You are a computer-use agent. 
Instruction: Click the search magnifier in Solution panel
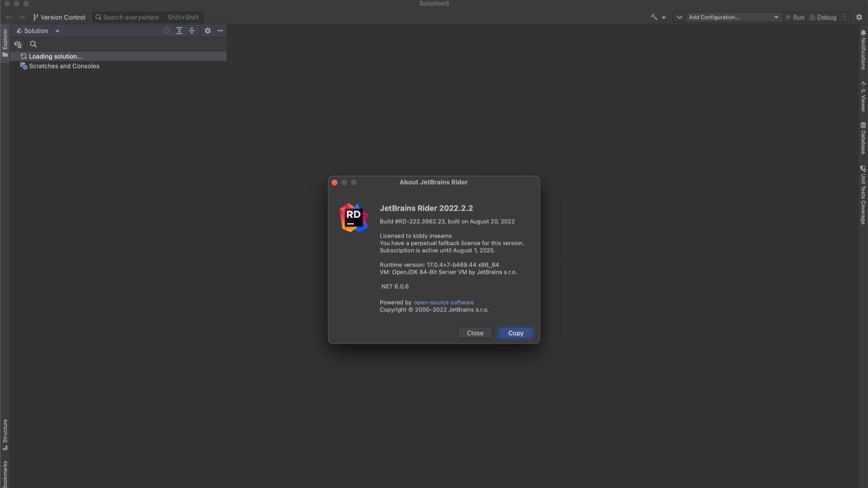coord(33,44)
